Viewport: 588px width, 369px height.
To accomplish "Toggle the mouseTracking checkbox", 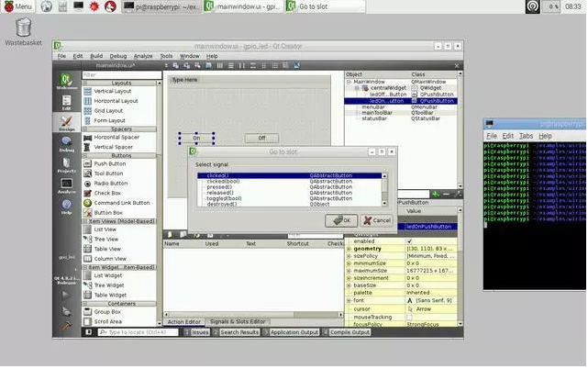I will click(409, 317).
